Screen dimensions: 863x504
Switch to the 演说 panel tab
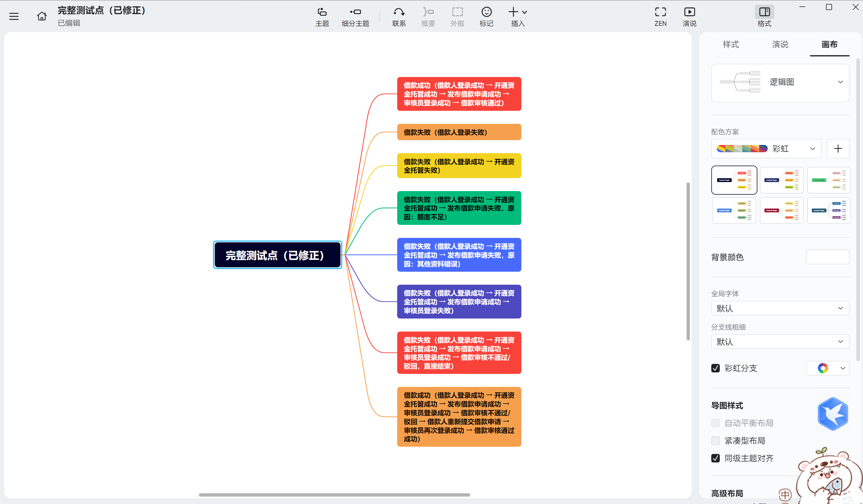(780, 45)
